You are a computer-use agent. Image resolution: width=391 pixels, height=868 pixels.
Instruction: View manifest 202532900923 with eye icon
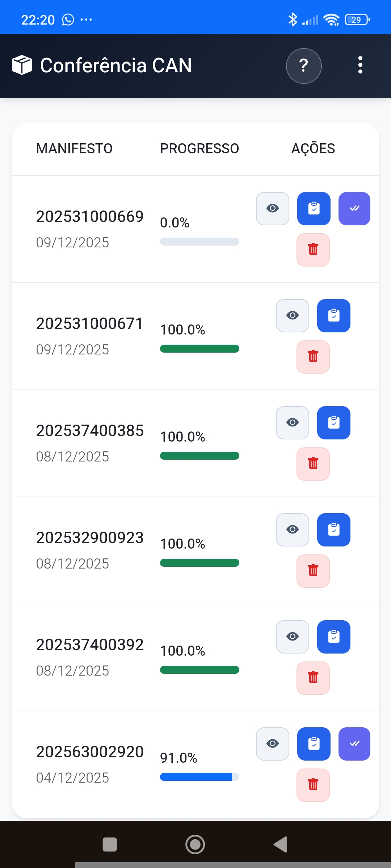293,530
